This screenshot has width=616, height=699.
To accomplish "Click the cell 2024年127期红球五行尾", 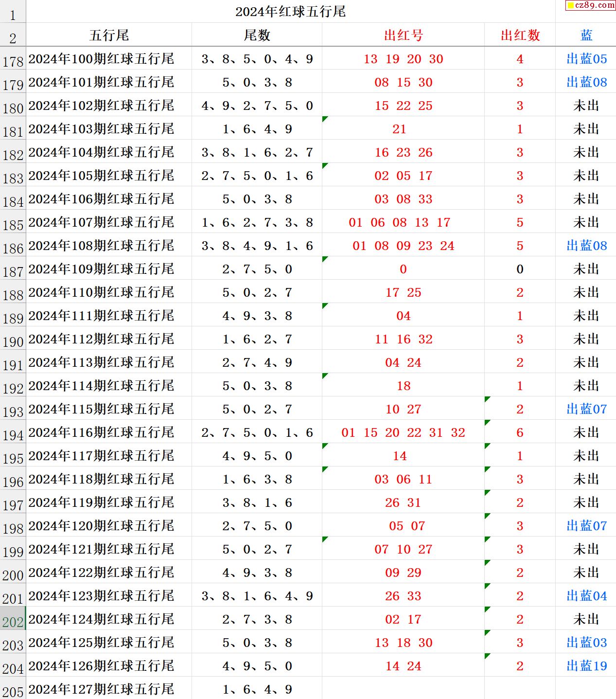I will (x=101, y=689).
